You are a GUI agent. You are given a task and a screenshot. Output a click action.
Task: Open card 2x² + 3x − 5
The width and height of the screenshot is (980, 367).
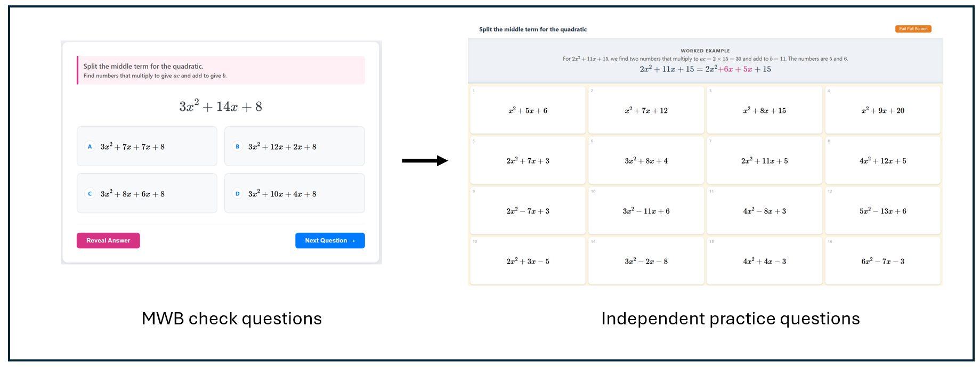tap(528, 261)
